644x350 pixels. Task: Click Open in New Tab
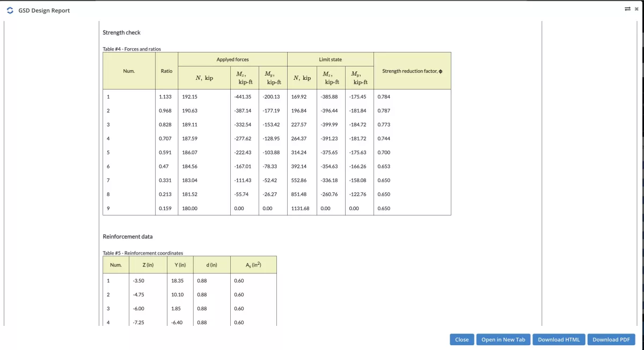coord(503,339)
